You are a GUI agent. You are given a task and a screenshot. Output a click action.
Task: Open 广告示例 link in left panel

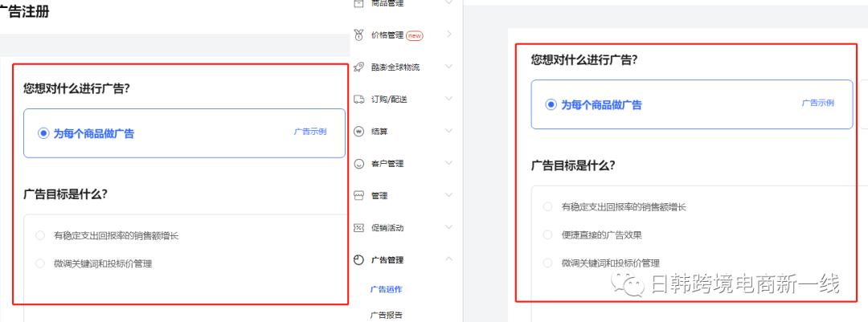310,132
